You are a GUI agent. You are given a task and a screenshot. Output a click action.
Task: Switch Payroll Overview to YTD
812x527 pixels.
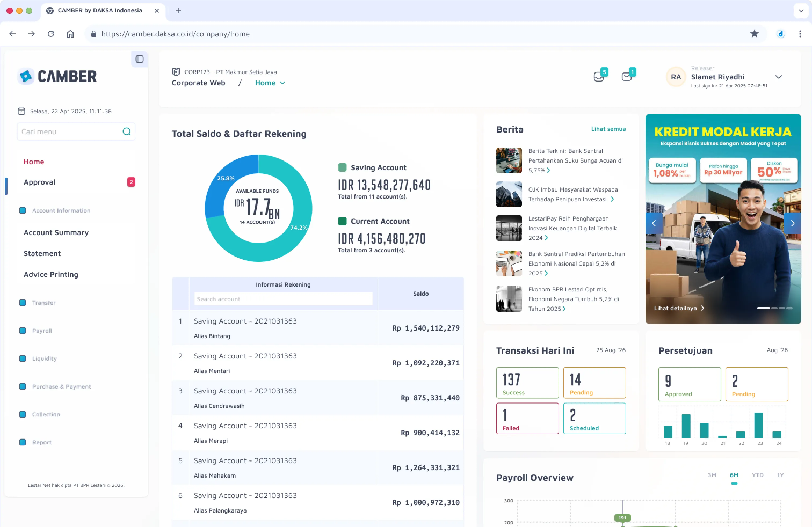coord(757,475)
